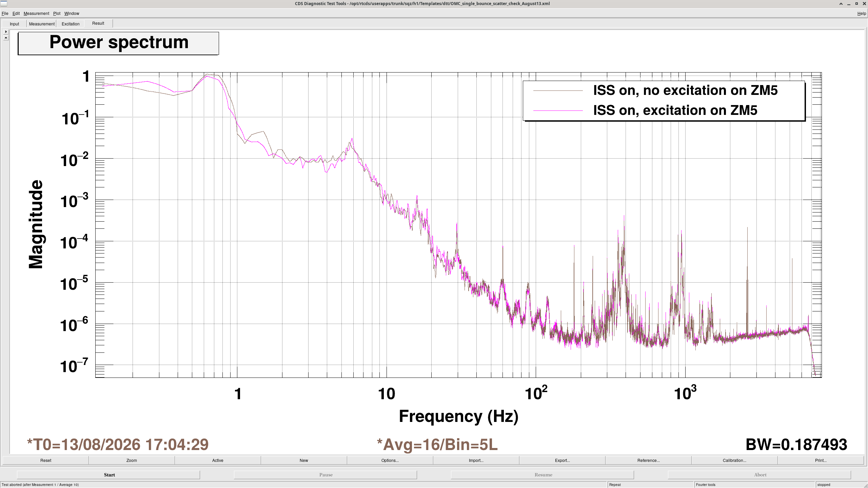Click the Power spectrum title box

coord(118,43)
